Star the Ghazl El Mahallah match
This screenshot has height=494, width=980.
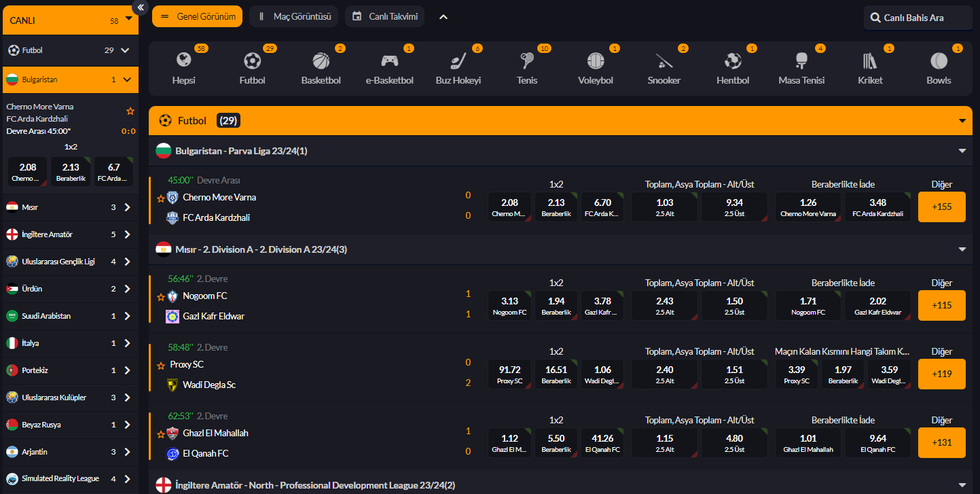click(161, 434)
